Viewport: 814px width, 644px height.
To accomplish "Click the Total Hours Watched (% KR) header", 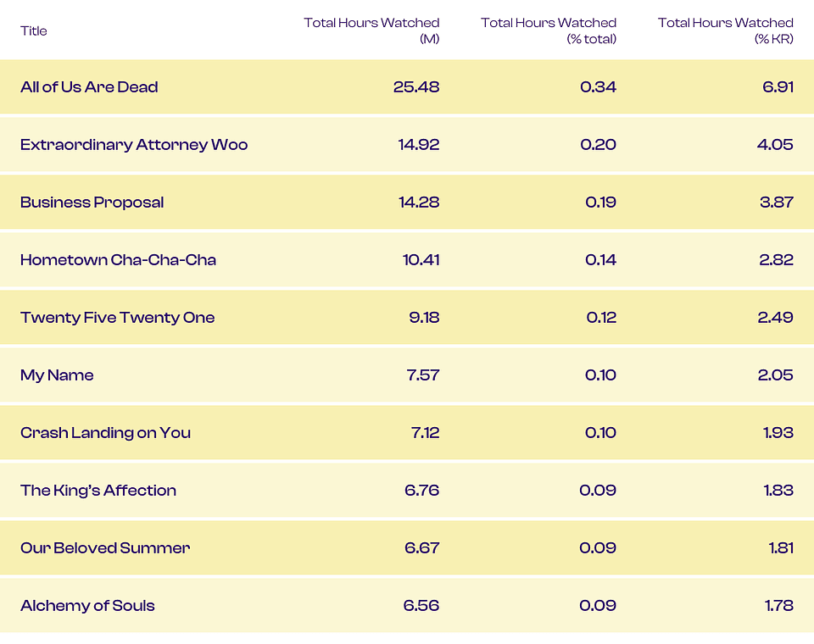I will (726, 31).
